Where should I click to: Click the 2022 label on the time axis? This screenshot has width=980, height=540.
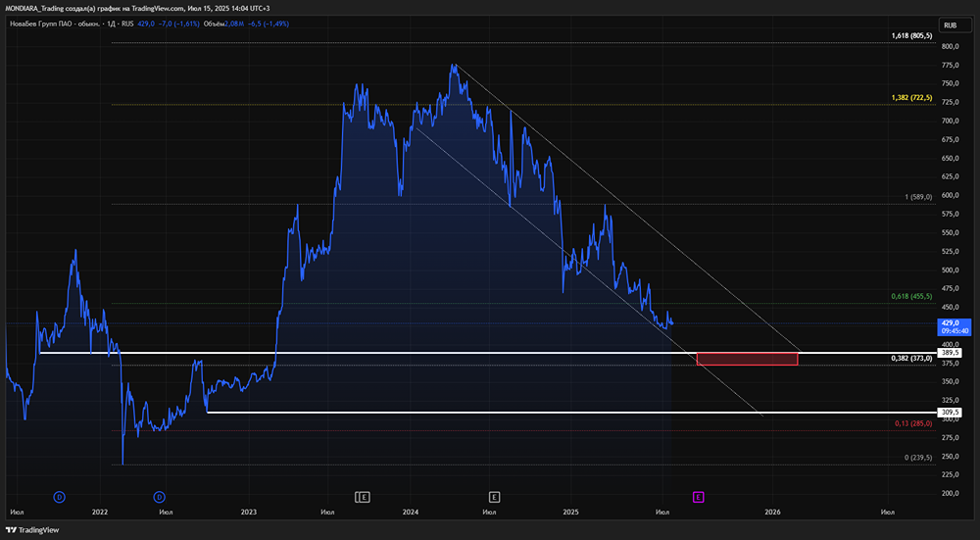click(x=99, y=512)
